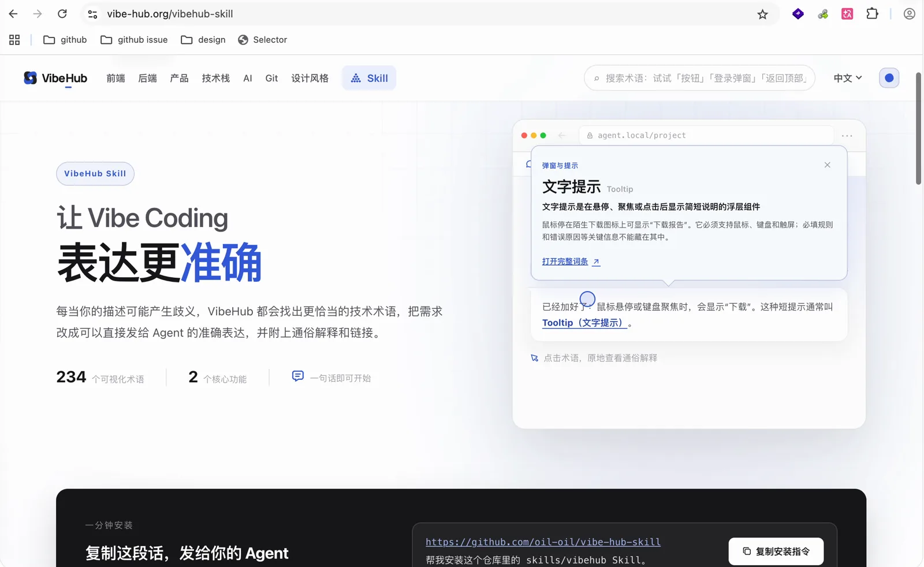Click the 复制安装指令 button
The image size is (924, 567).
coord(776,551)
